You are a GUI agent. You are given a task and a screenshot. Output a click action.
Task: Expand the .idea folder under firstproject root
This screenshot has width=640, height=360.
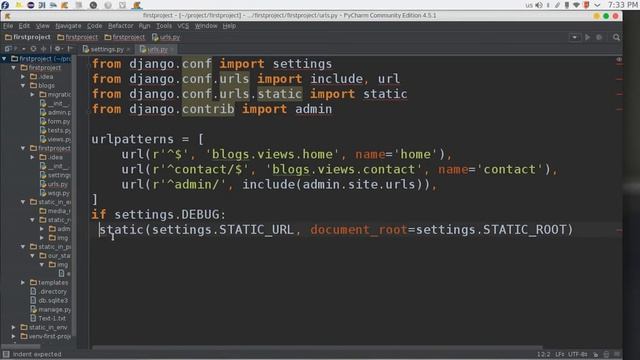pyautogui.click(x=23, y=77)
